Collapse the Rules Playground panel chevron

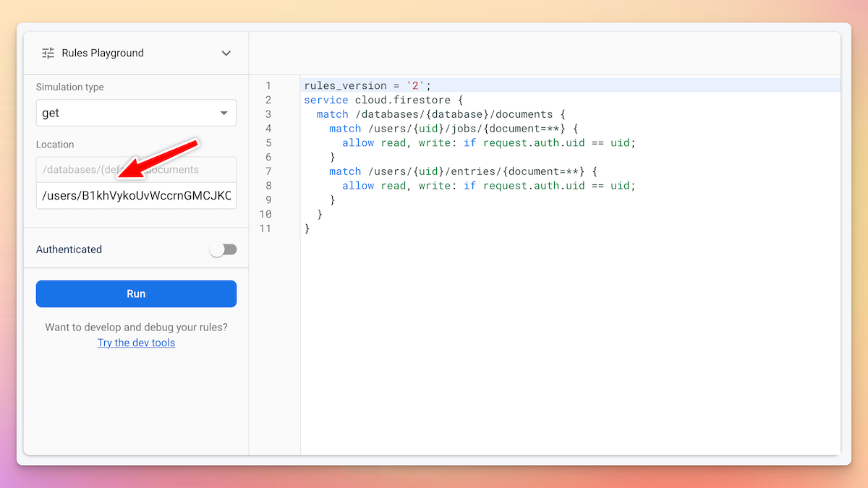(x=226, y=53)
